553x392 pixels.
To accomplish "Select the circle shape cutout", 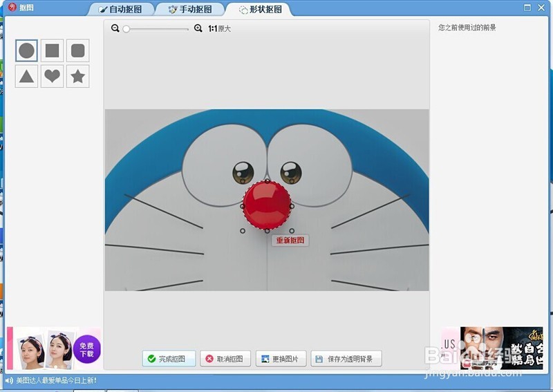I will pyautogui.click(x=26, y=50).
